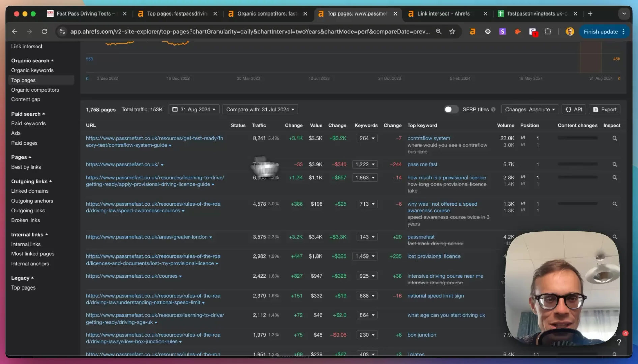The image size is (638, 364).
Task: Click the Ahrefs extension icon
Action: pyautogui.click(x=473, y=32)
